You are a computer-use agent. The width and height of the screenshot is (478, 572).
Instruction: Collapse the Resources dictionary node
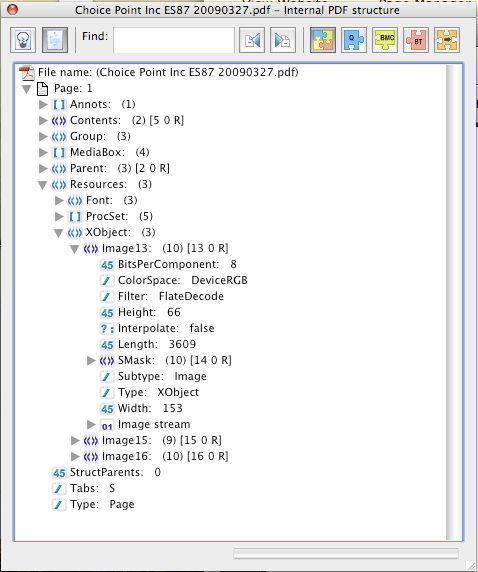[x=43, y=185]
